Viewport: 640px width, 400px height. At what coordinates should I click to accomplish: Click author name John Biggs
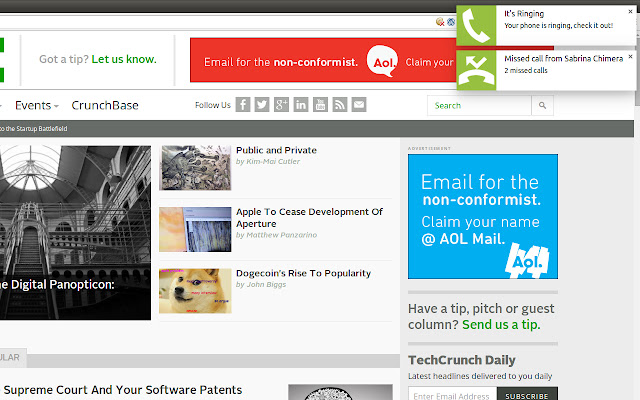click(x=266, y=284)
